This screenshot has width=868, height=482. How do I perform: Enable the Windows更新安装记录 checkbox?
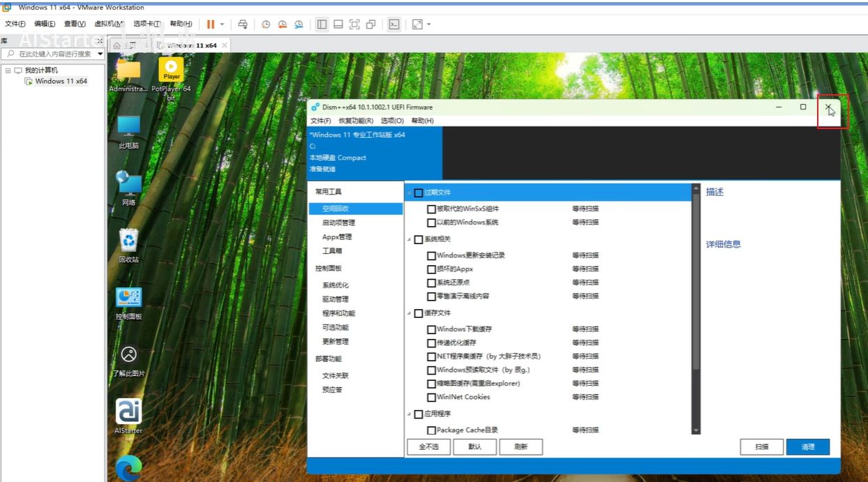click(431, 255)
